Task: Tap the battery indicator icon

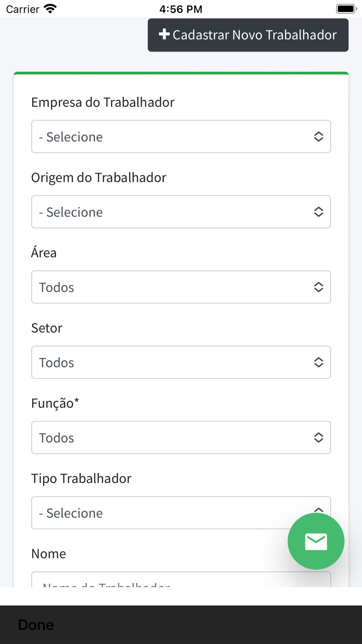Action: point(346,9)
